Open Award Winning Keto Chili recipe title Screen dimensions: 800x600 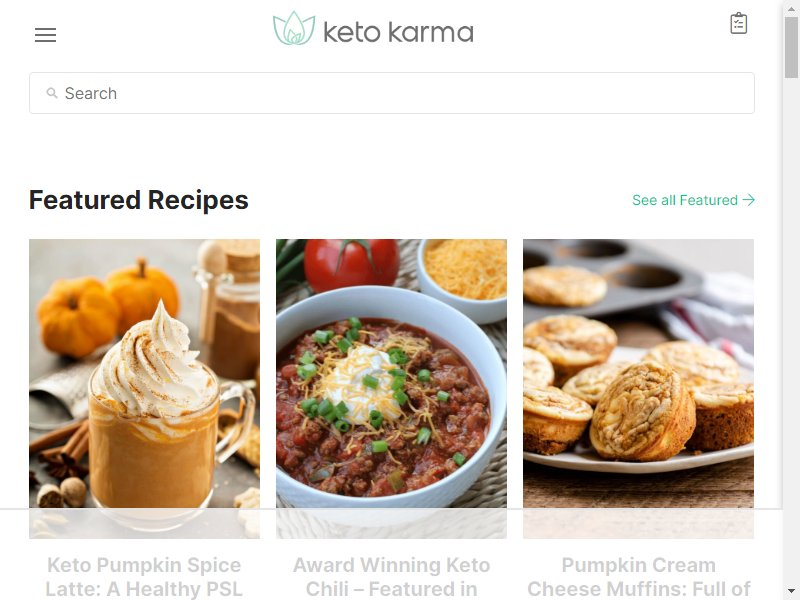391,577
